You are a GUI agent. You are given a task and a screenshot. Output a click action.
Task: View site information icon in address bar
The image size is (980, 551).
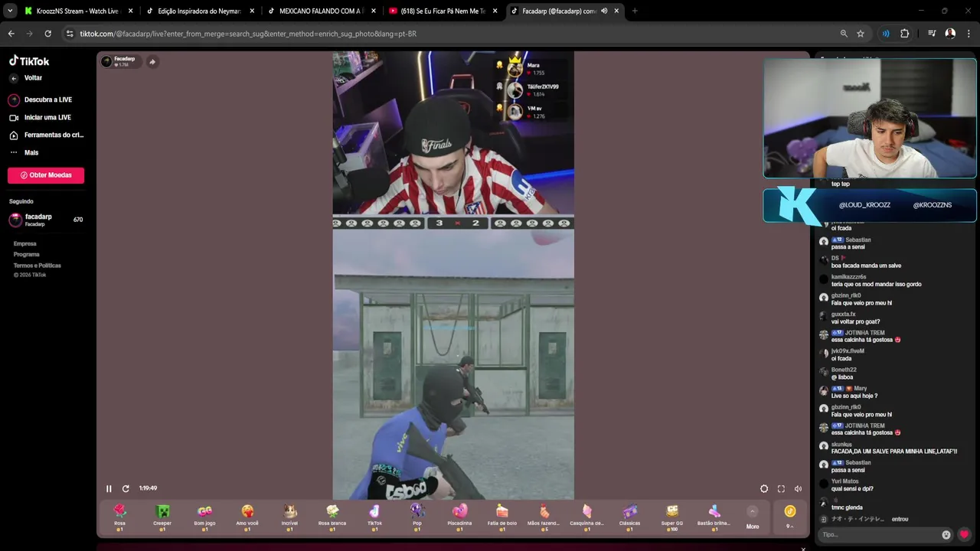click(x=70, y=34)
